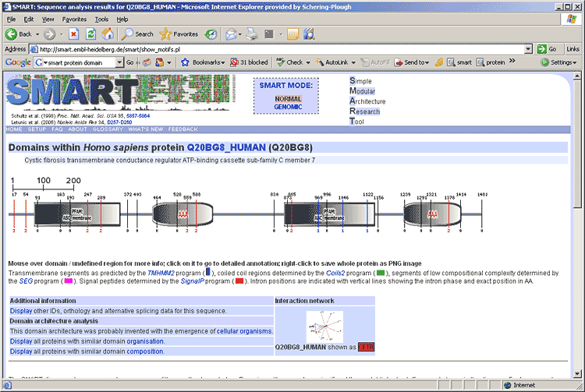Open the Favorites menu
Viewport: 585px width, 392px height.
point(74,19)
